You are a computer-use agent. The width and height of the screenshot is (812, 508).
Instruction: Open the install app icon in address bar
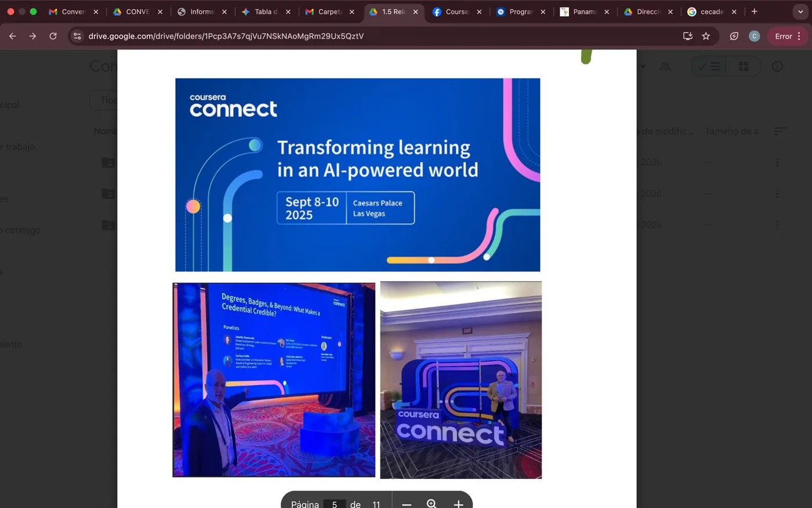(x=688, y=36)
